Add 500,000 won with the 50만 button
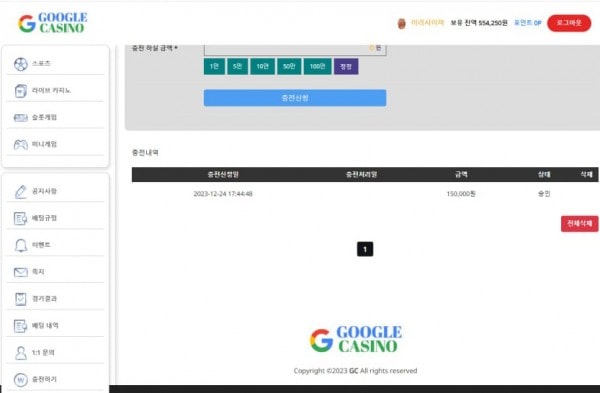Screen dimensions: 600x393 click(289, 67)
